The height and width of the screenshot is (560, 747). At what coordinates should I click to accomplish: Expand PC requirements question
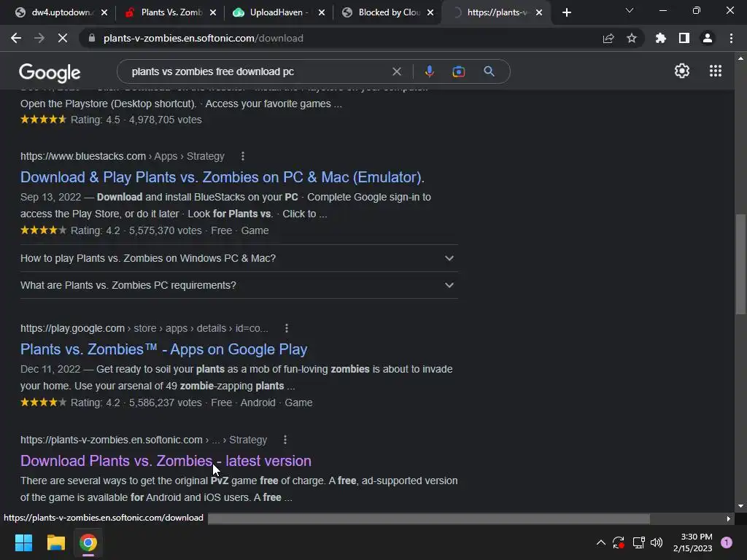(239, 285)
